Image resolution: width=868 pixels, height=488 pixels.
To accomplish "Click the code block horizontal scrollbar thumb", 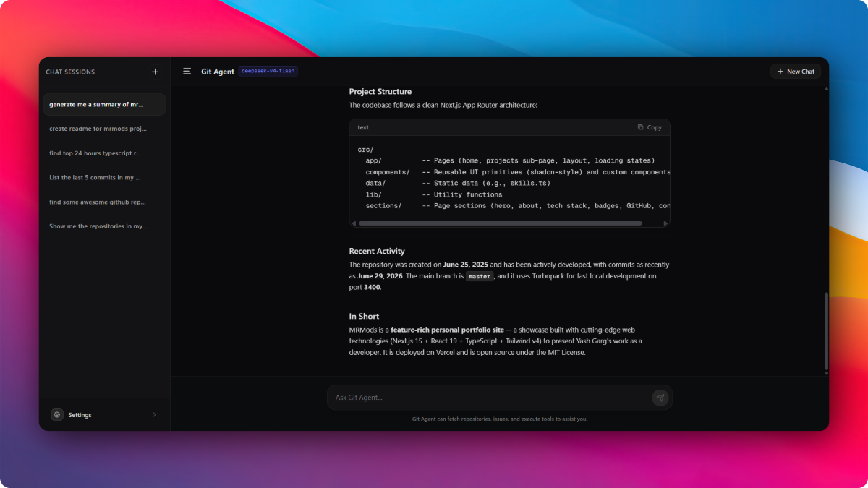I will click(x=499, y=223).
